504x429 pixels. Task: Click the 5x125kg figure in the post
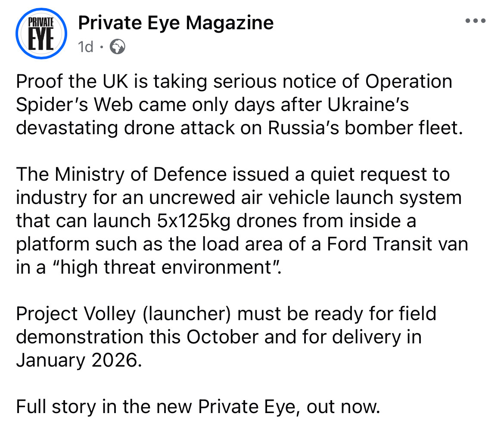pos(193,221)
